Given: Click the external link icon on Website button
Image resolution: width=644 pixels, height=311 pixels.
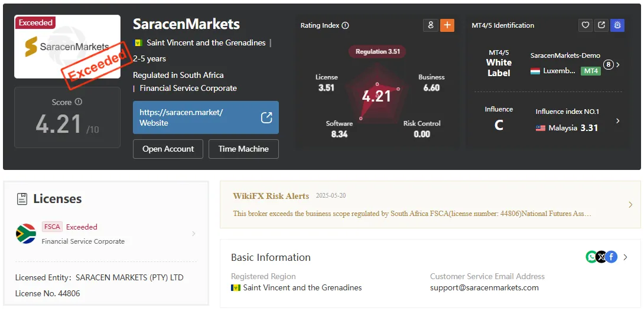Looking at the screenshot, I should [x=266, y=118].
